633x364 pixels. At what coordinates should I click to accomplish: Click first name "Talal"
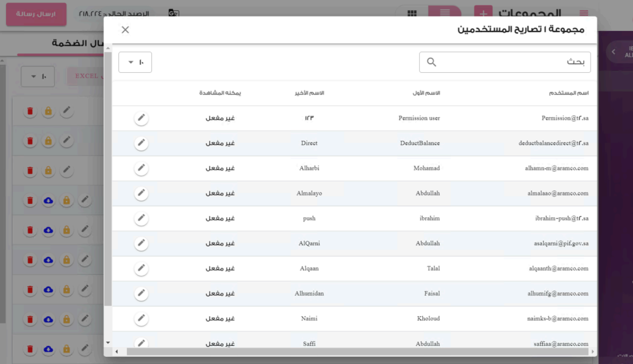[433, 269]
